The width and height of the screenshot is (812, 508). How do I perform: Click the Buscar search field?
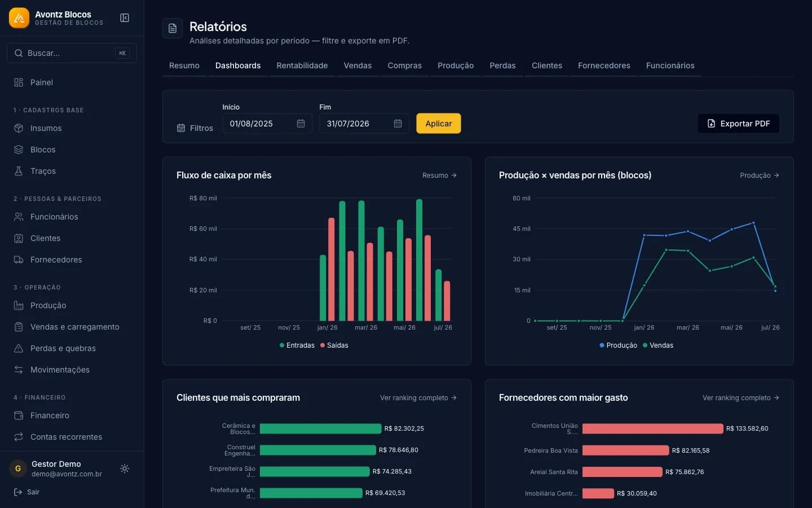pyautogui.click(x=72, y=53)
